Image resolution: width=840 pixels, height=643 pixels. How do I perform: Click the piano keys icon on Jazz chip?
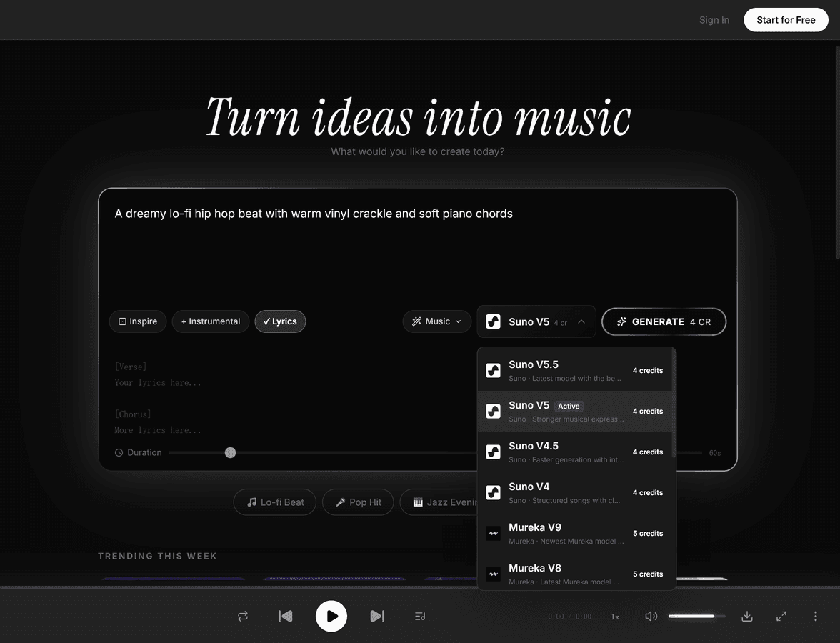(418, 502)
